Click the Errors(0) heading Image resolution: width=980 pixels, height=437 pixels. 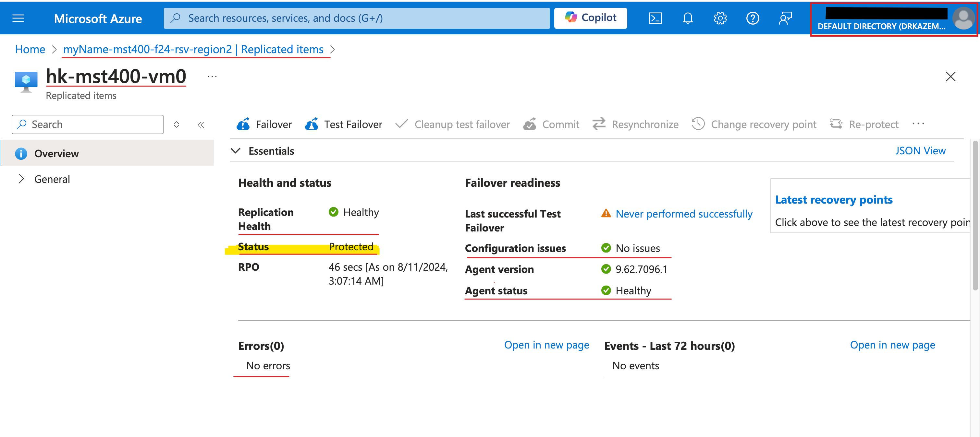click(x=261, y=346)
